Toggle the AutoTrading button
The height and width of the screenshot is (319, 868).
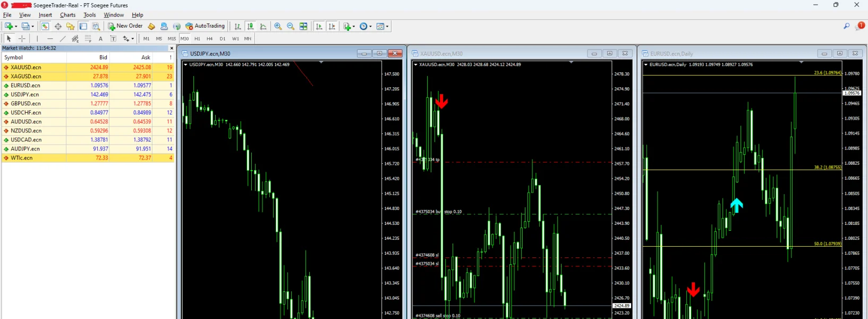click(205, 26)
